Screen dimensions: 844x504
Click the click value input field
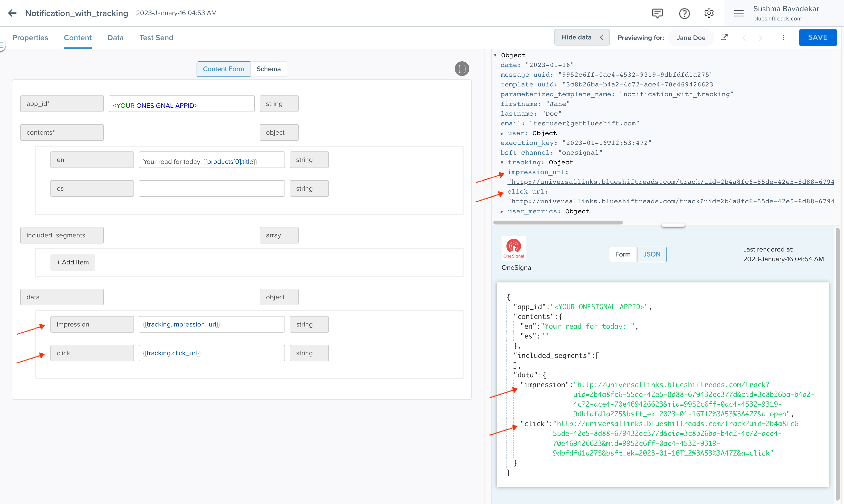(212, 353)
